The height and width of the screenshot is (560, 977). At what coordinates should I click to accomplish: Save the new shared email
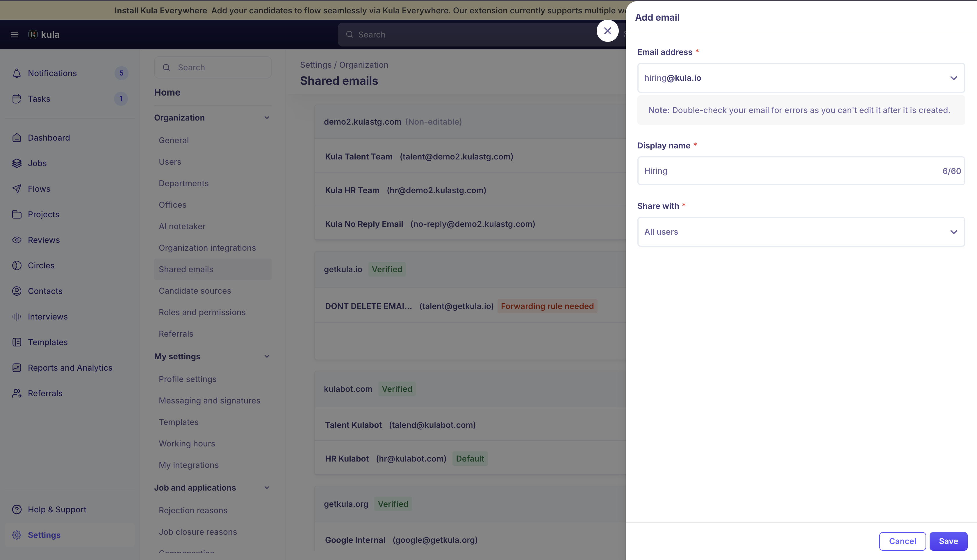pyautogui.click(x=948, y=541)
